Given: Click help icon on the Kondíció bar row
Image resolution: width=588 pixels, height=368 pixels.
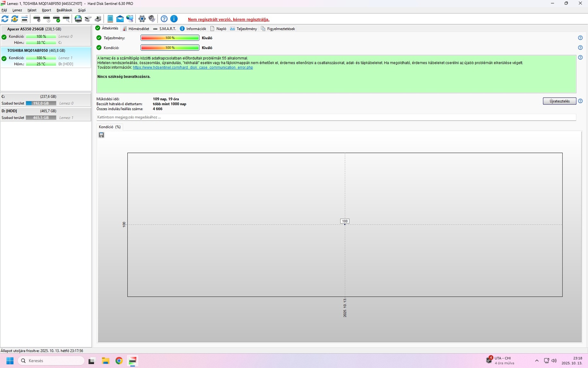Looking at the screenshot, I should [580, 48].
